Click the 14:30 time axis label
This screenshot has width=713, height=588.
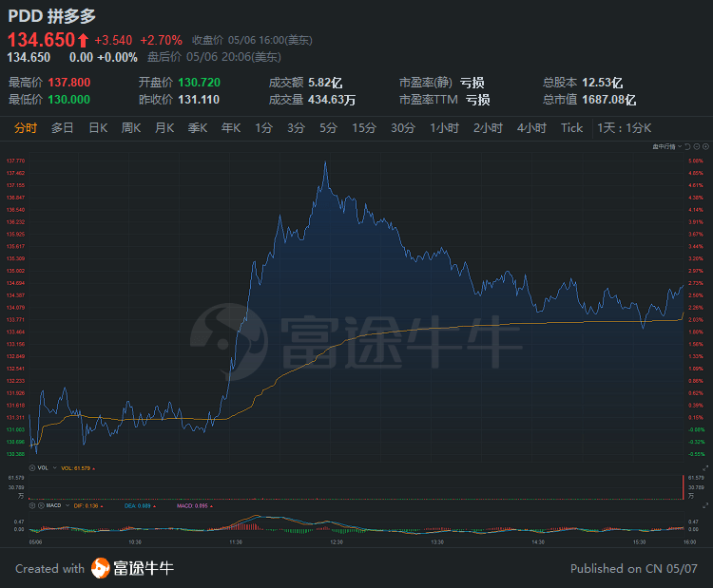click(x=538, y=542)
